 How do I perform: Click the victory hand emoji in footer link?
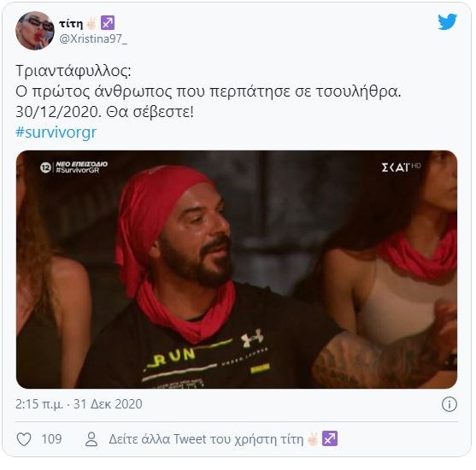(x=313, y=438)
